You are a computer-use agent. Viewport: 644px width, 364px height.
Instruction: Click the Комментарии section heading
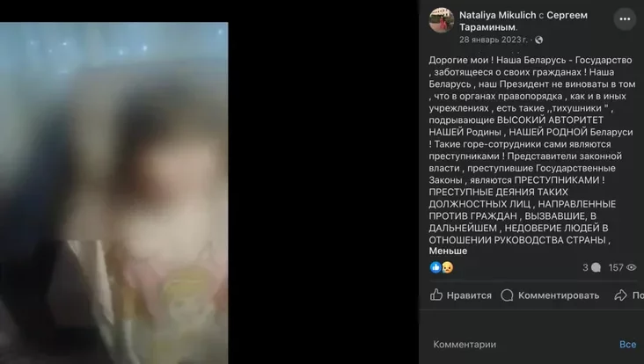click(465, 345)
